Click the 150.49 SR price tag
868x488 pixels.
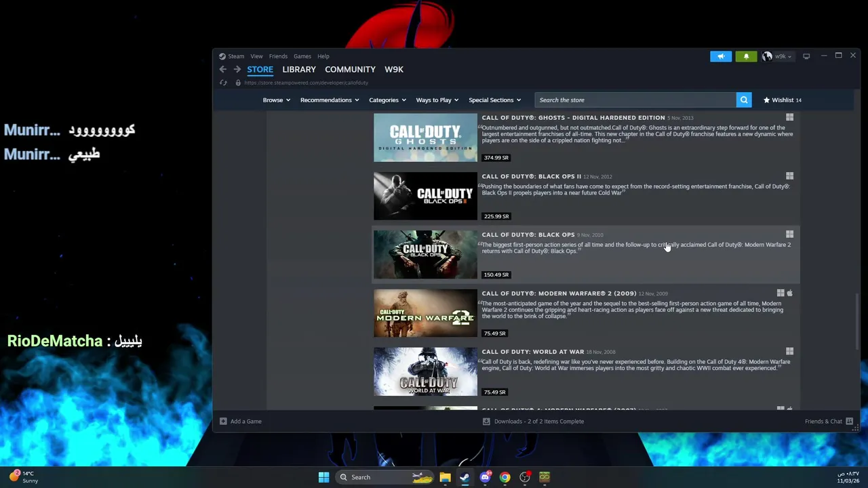coord(496,274)
